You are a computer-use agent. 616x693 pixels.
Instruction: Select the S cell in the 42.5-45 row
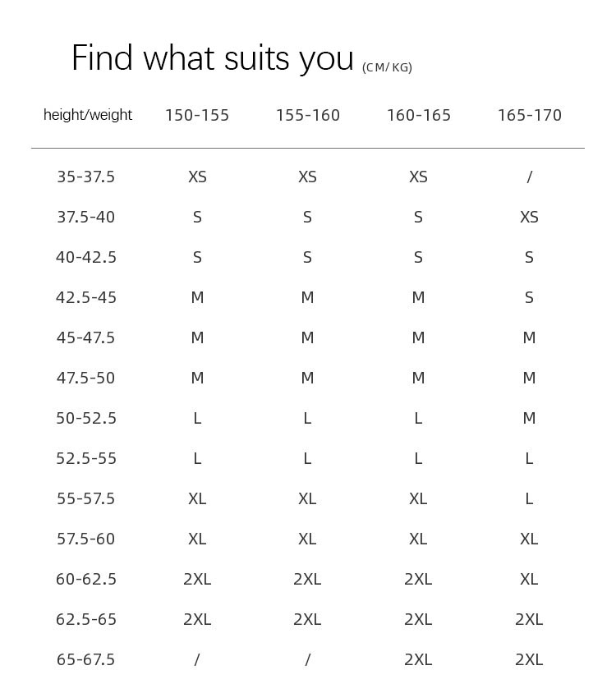(530, 297)
